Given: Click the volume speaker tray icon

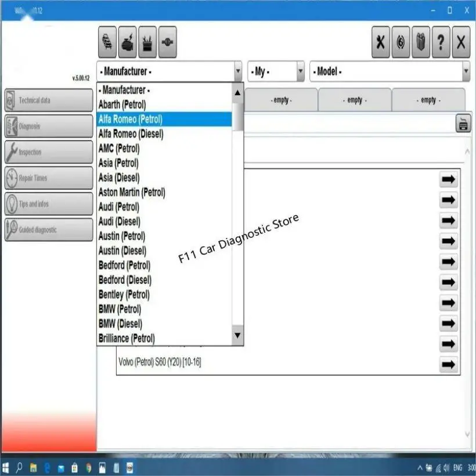Looking at the screenshot, I should (x=446, y=468).
